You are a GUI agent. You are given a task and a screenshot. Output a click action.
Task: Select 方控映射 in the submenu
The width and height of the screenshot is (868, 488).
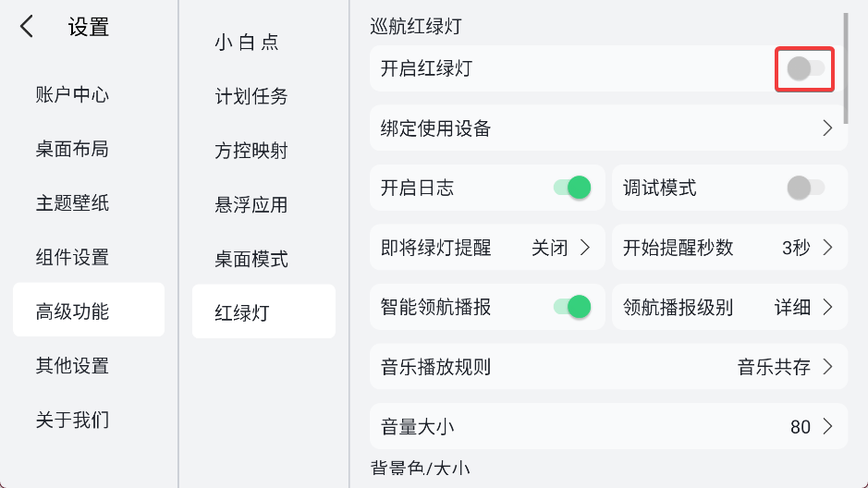pyautogui.click(x=251, y=151)
